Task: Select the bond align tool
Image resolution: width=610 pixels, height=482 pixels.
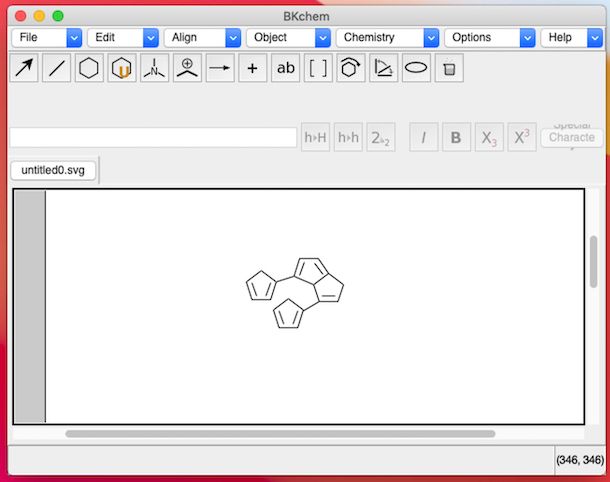Action: tap(383, 68)
